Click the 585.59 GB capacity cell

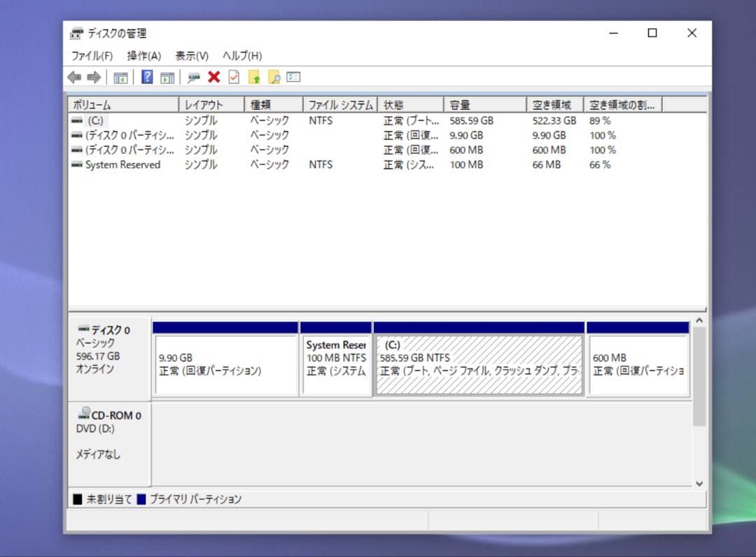pyautogui.click(x=472, y=120)
